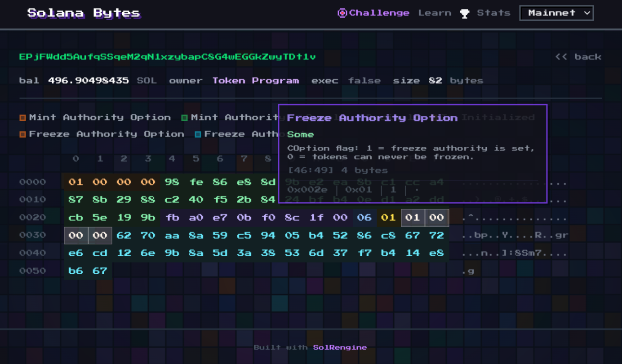The width and height of the screenshot is (622, 364).
Task: Select byte e6 in row 0040
Action: pyautogui.click(x=76, y=253)
